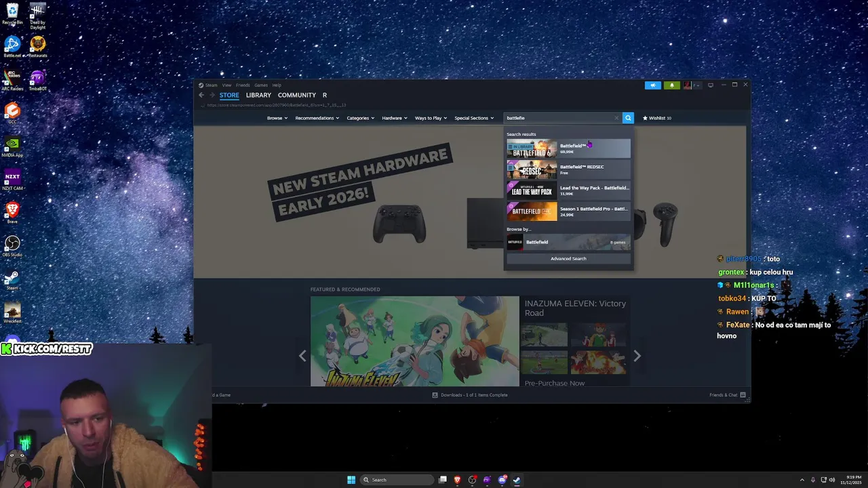Viewport: 868px width, 488px height.
Task: Open the green notifications bell
Action: pyautogui.click(x=672, y=85)
